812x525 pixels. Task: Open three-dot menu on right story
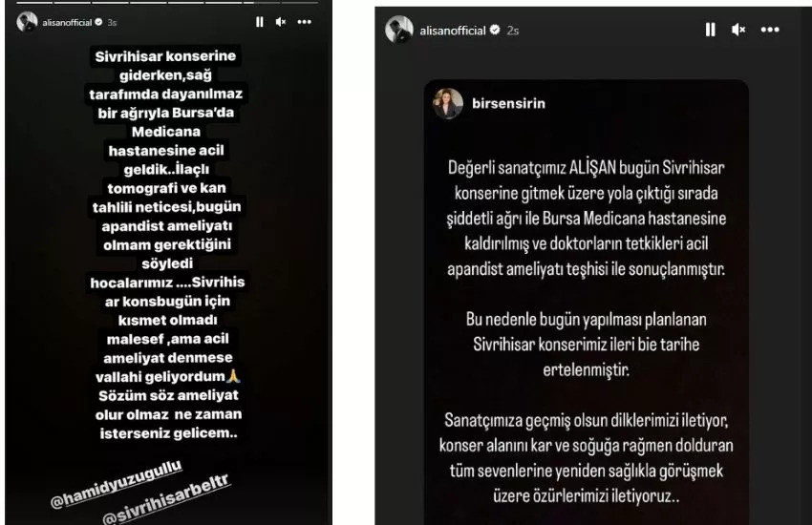tap(770, 30)
